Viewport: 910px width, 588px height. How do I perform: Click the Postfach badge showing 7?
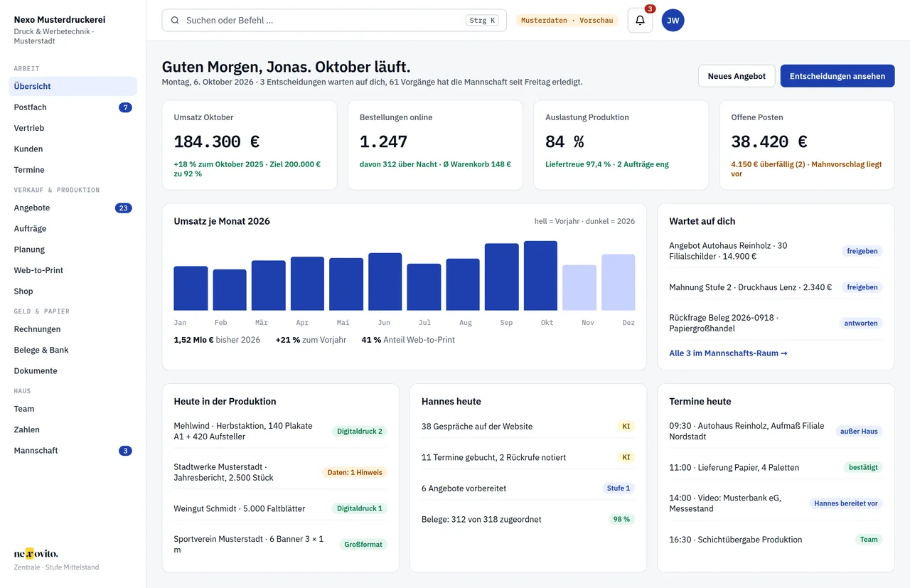(x=125, y=107)
